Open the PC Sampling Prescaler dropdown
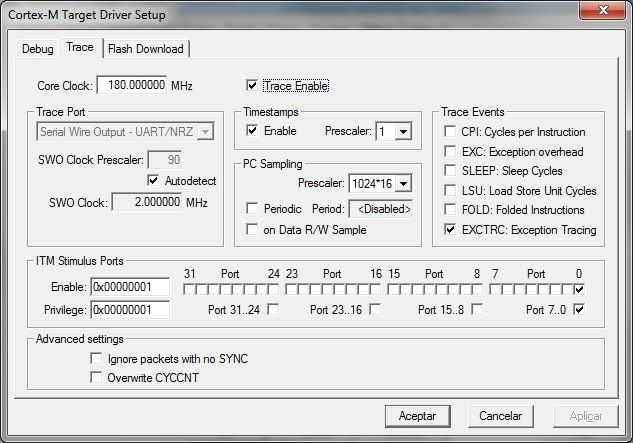This screenshot has width=633, height=443. click(403, 184)
